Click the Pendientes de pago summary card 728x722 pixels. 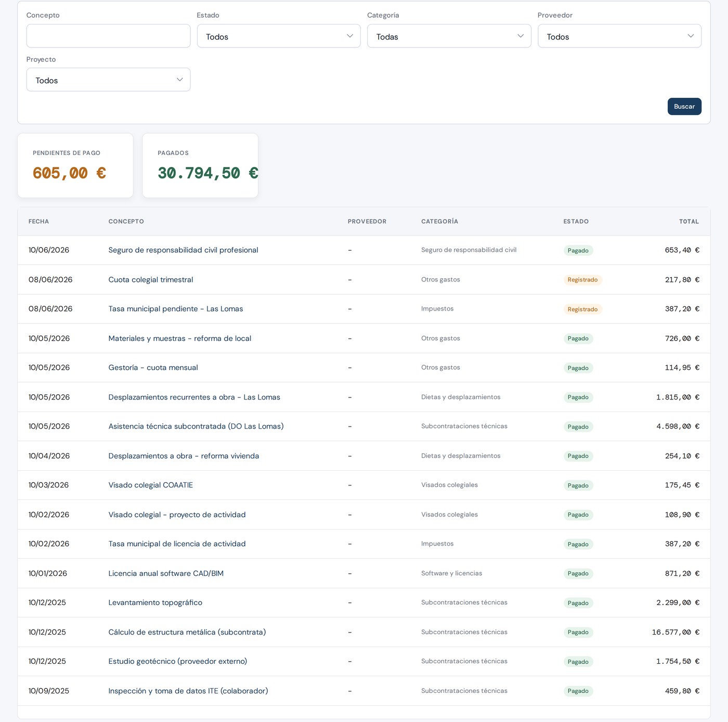pos(75,165)
